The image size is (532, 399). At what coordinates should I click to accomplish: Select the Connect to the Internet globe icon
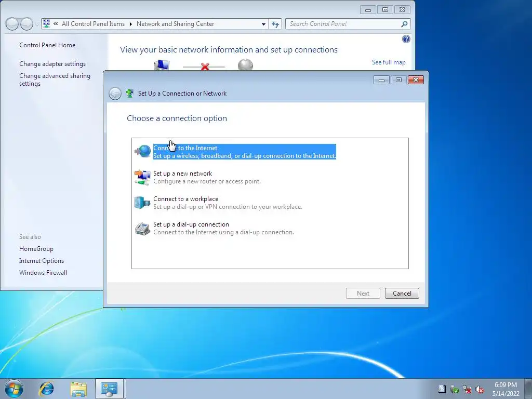pos(143,151)
